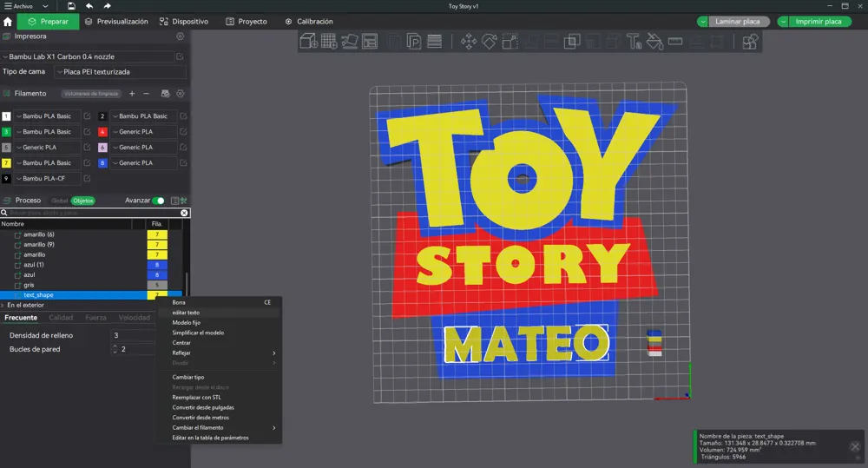Image resolution: width=868 pixels, height=468 pixels.
Task: Click filament 4 red color swatch
Action: coord(102,132)
